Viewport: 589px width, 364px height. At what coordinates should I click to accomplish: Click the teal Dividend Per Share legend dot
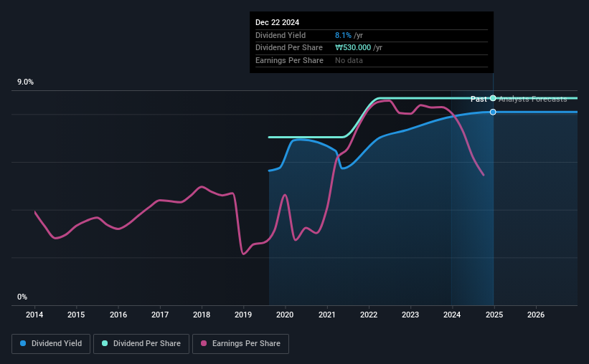click(105, 343)
